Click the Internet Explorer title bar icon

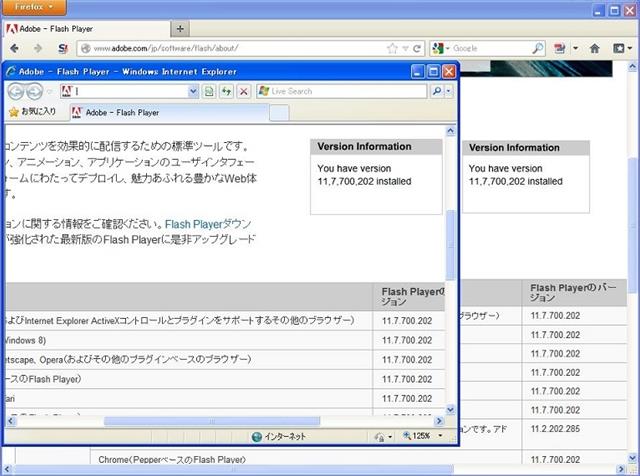click(x=11, y=71)
